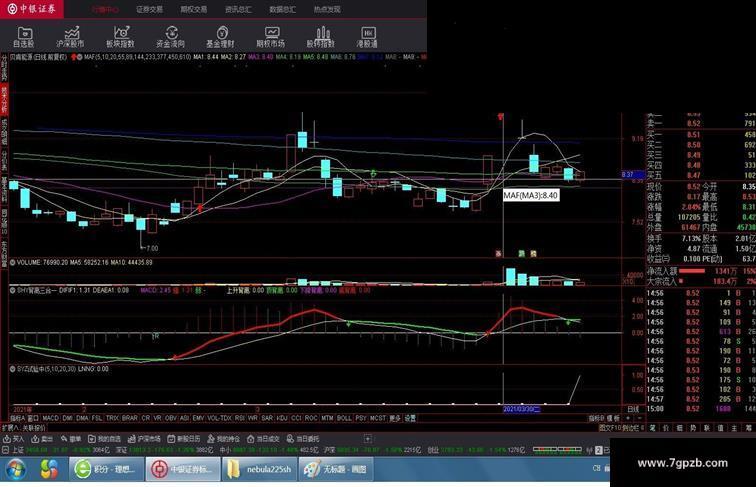Toggle the SY panel indicator circle
756x487 pixels.
13,369
